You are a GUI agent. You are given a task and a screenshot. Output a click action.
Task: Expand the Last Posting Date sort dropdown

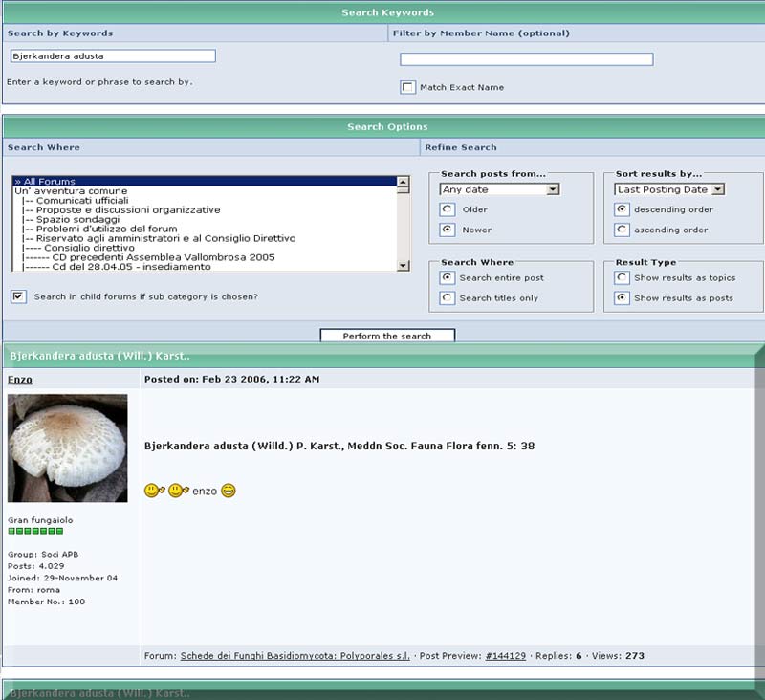tap(669, 189)
